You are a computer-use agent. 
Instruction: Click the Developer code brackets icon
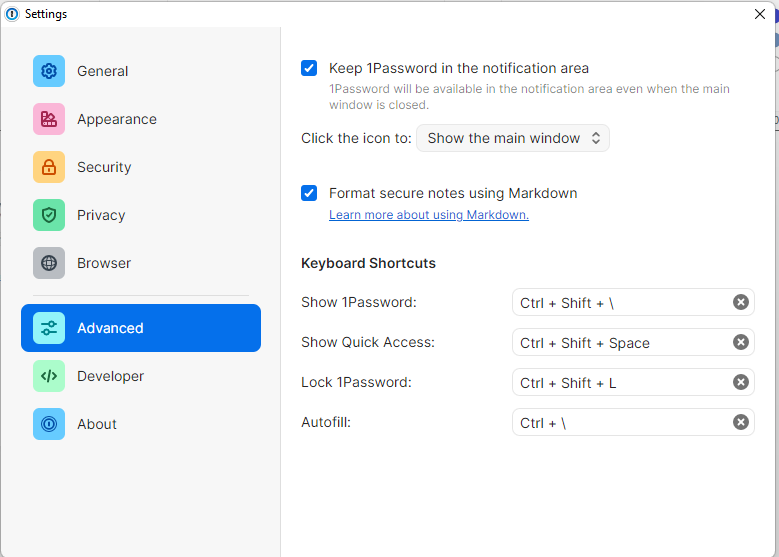pyautogui.click(x=49, y=376)
